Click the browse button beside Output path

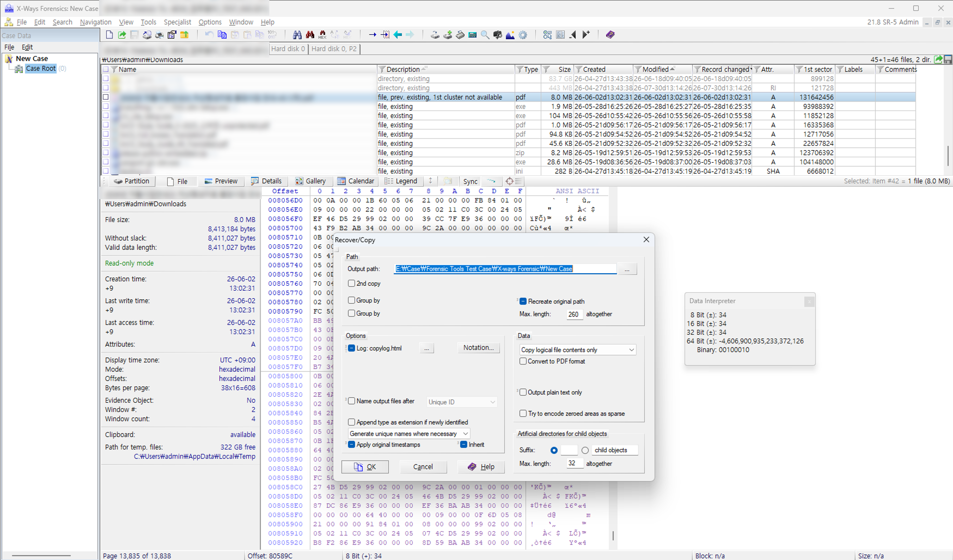[627, 269]
